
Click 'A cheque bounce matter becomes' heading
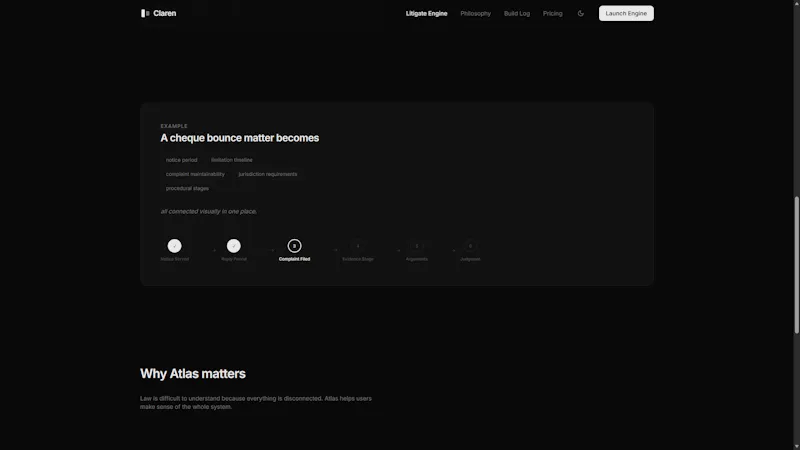[x=240, y=138]
